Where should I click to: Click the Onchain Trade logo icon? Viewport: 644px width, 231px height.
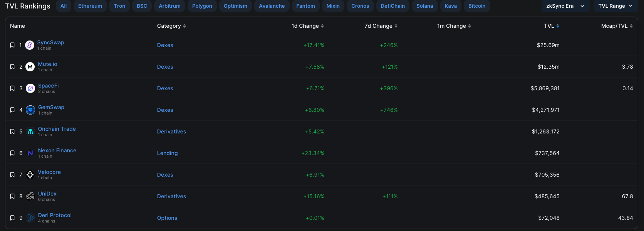pyautogui.click(x=30, y=132)
